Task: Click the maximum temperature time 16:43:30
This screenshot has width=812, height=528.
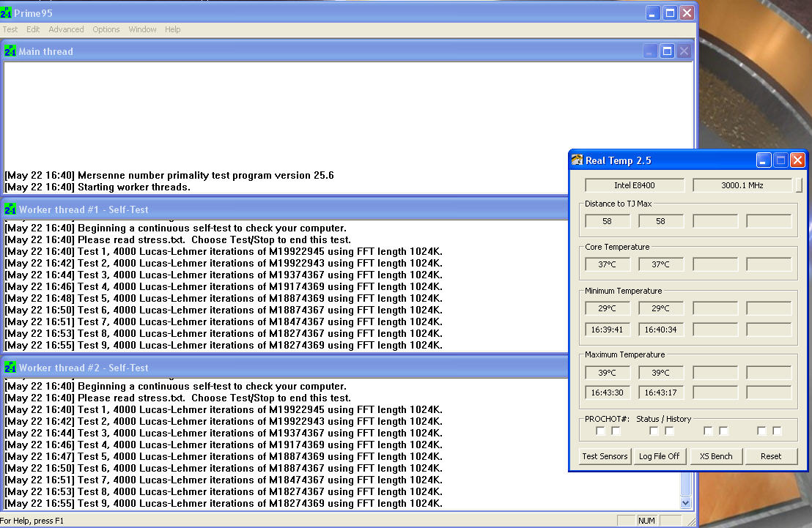Action: pyautogui.click(x=608, y=393)
